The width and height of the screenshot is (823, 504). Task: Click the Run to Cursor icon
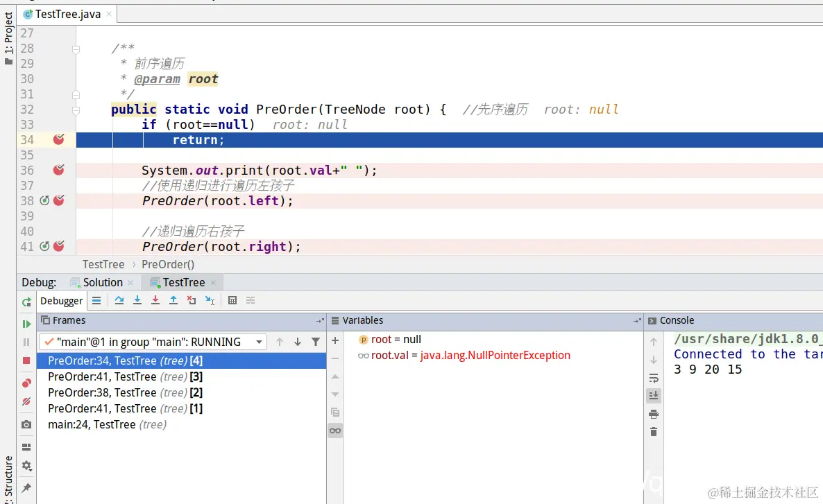click(210, 300)
